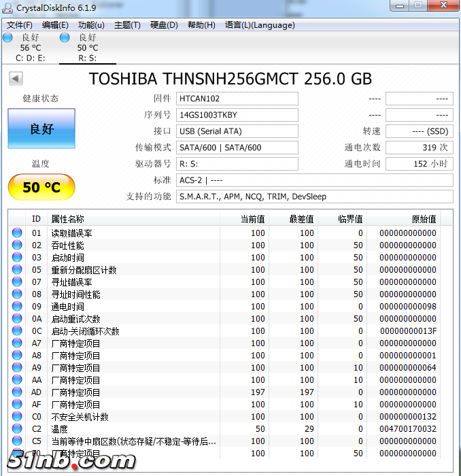This screenshot has height=476, width=461.
Task: Click blue status icon for attribute AF
Action: 17,404
